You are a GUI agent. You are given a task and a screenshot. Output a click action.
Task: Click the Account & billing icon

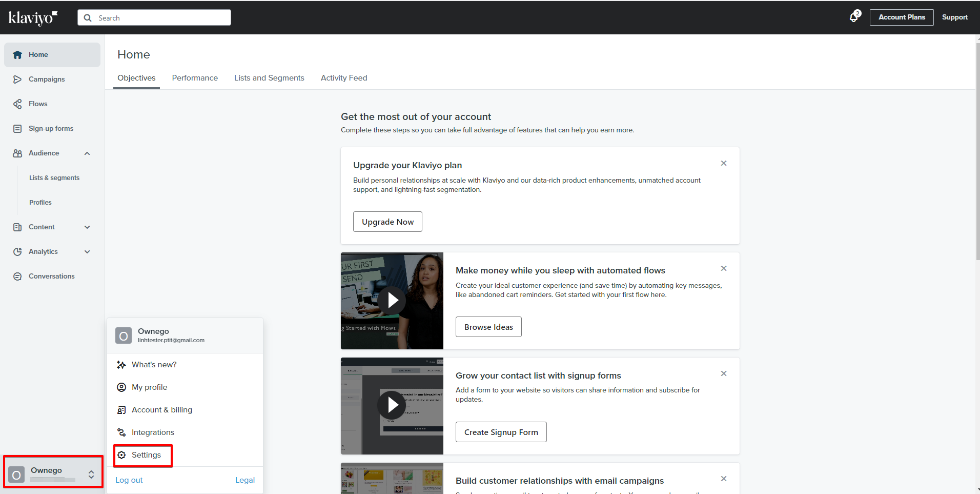pos(121,410)
